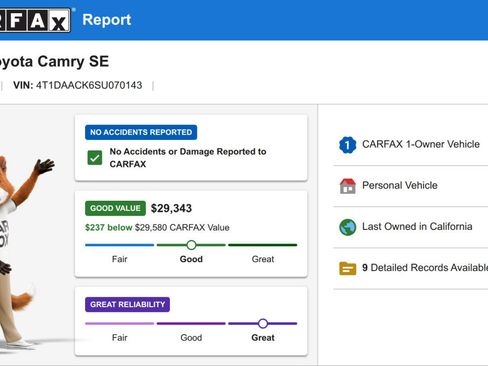Viewport: 488px width, 366px height.
Task: Click the VIN number 4T1DAACK6SU070143
Action: click(89, 85)
